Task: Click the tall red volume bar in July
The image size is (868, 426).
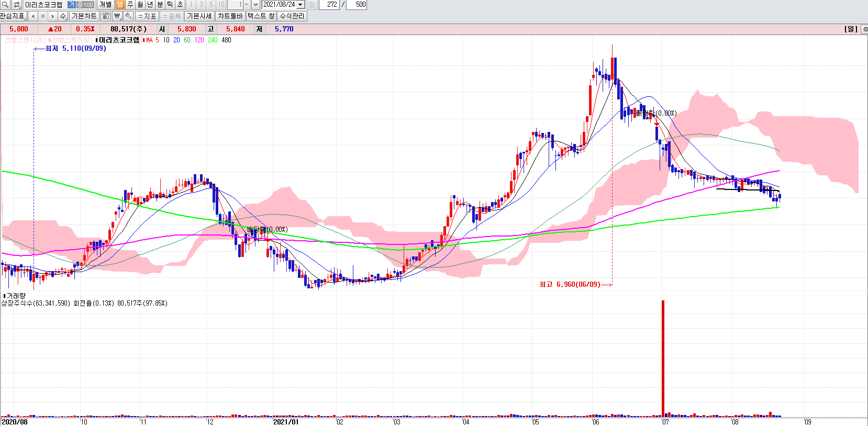Action: pyautogui.click(x=663, y=358)
